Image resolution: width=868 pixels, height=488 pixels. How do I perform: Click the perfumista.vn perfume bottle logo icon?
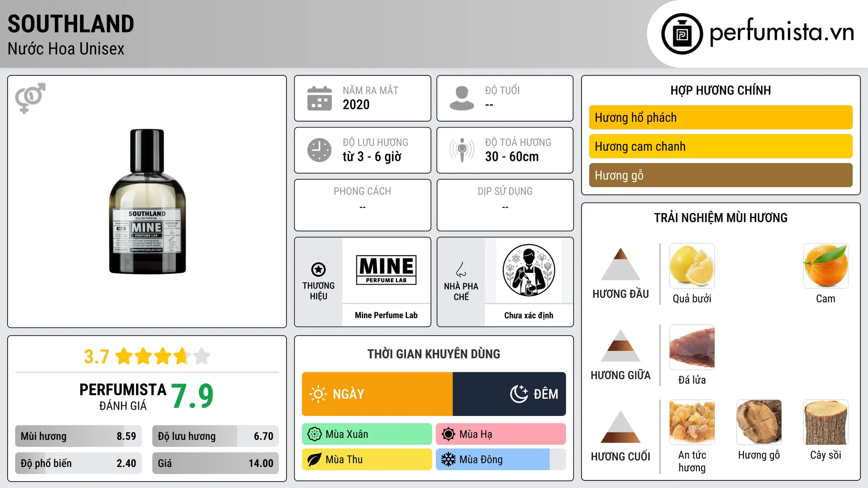[682, 33]
